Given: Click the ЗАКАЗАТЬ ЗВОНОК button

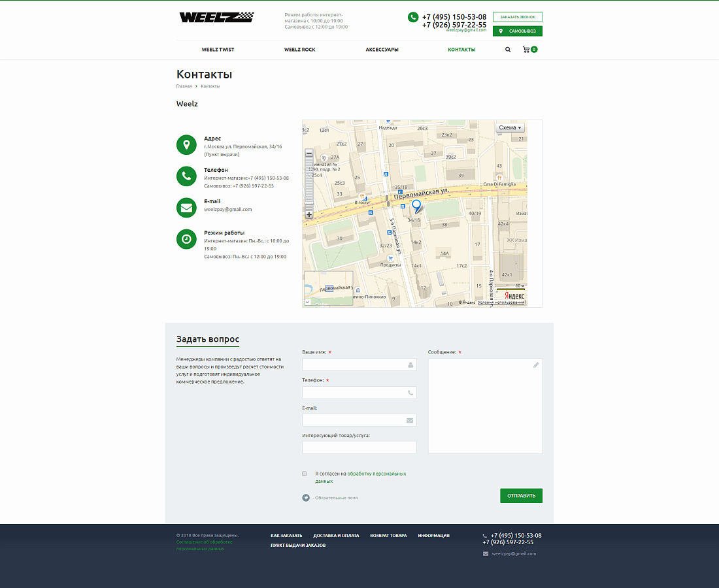Looking at the screenshot, I should click(517, 17).
